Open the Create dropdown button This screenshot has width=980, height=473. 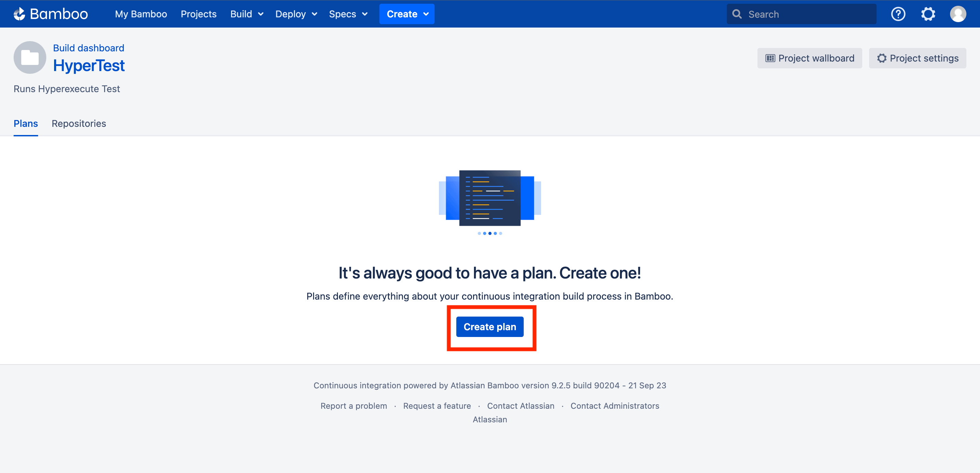pyautogui.click(x=407, y=14)
